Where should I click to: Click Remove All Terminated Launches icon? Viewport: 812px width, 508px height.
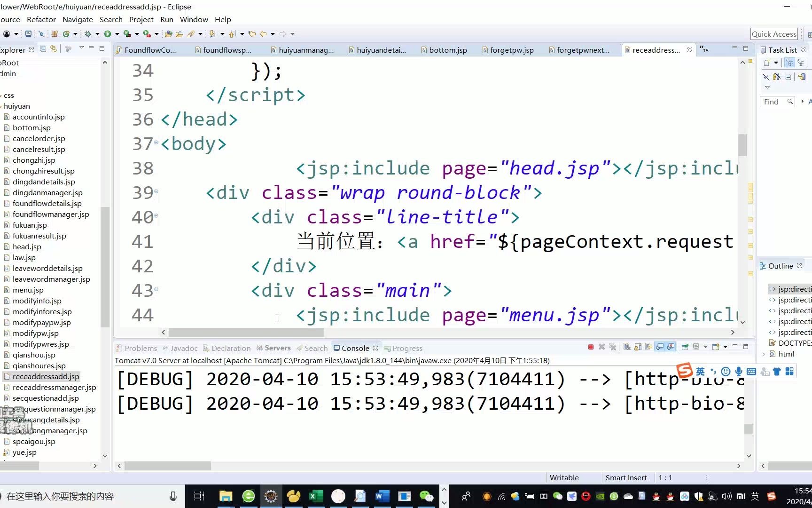(x=612, y=347)
